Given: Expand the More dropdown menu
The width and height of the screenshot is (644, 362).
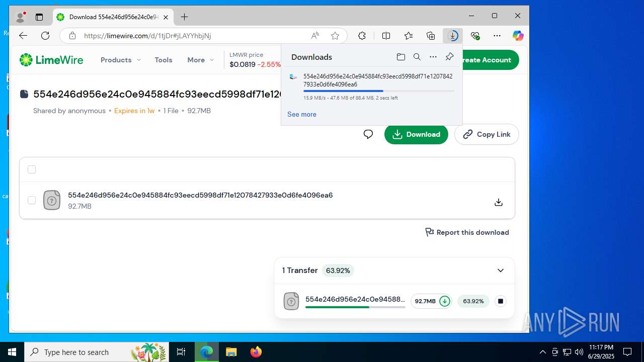Looking at the screenshot, I should pyautogui.click(x=201, y=60).
